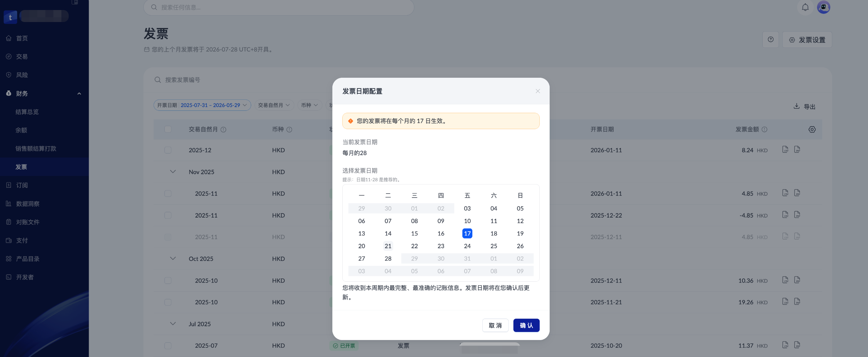This screenshot has width=868, height=357.
Task: Click the help question mark icon
Action: (x=770, y=40)
